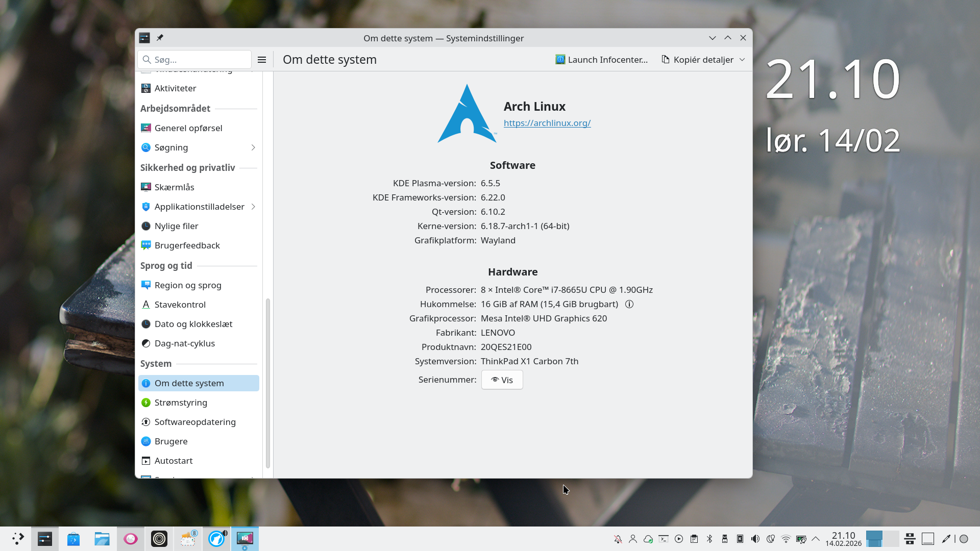Toggle notifications bell in system tray

(618, 539)
